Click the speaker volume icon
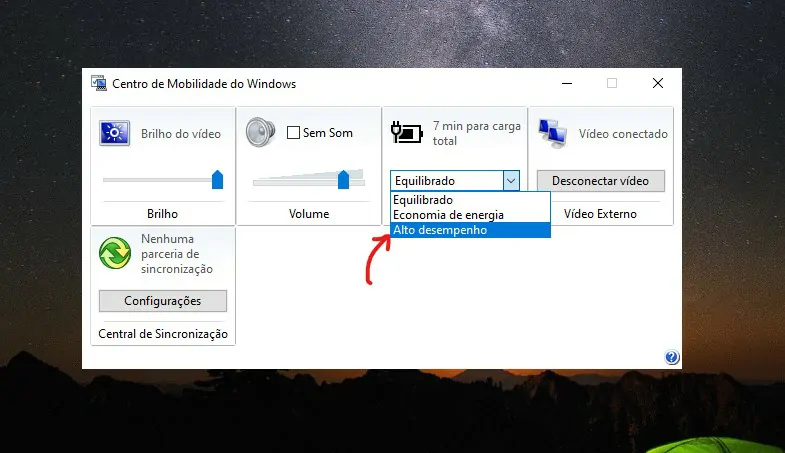785x453 pixels. point(260,132)
